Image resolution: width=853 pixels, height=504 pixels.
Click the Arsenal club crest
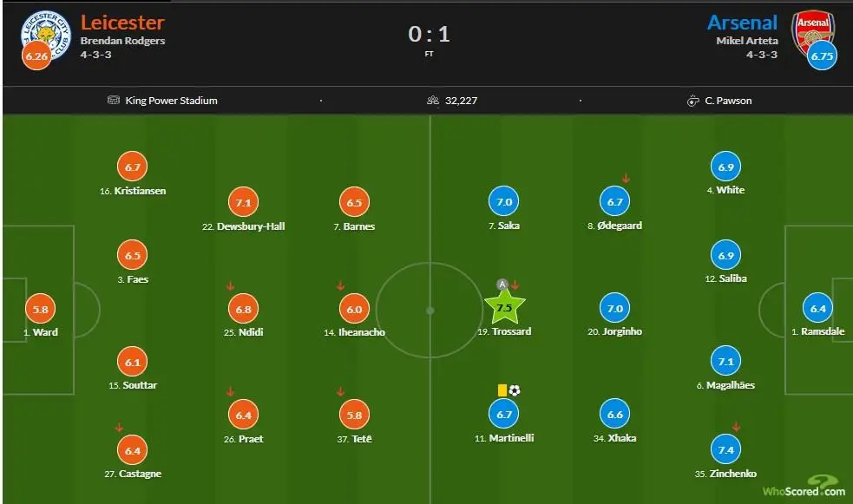pyautogui.click(x=813, y=31)
